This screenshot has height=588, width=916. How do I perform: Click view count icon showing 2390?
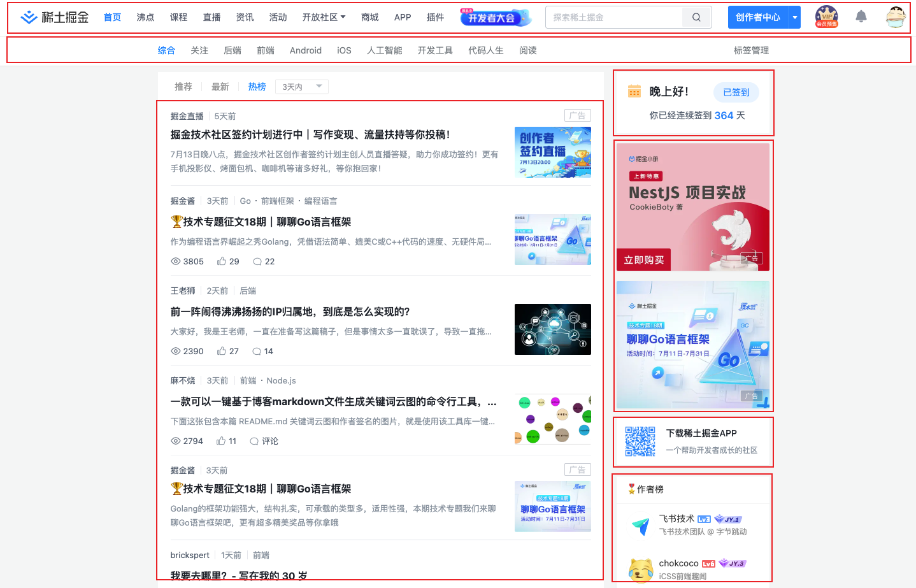(x=176, y=351)
